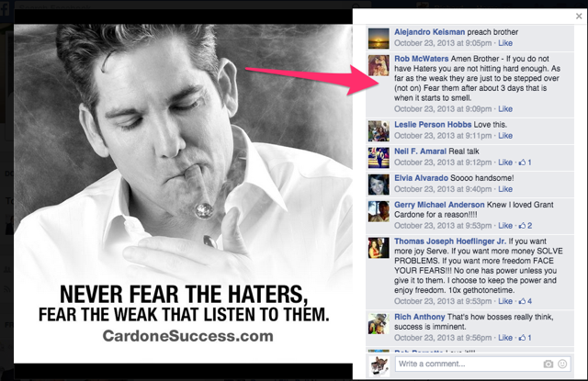
Task: Attach a photo using the camera icon
Action: (x=548, y=364)
